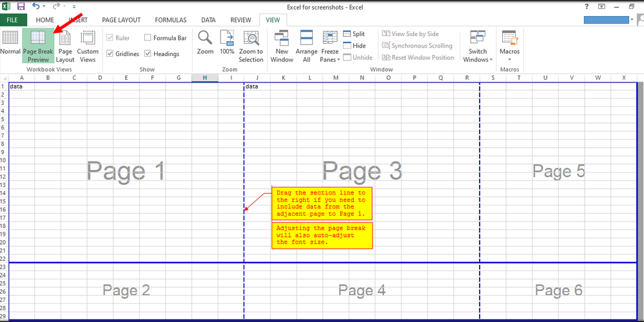Customize Quick Access Toolbar dropdown
Image resolution: width=644 pixels, height=322 pixels.
pyautogui.click(x=74, y=6)
